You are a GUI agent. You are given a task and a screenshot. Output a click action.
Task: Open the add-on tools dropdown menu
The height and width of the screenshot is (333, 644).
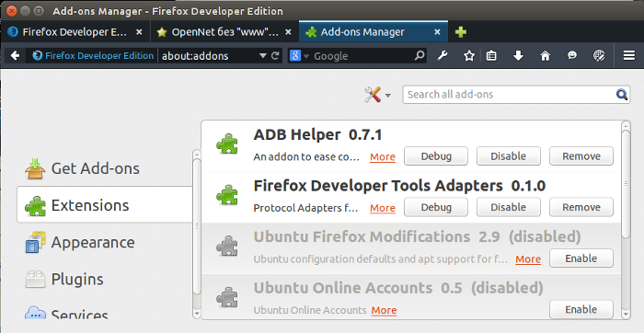click(x=377, y=95)
